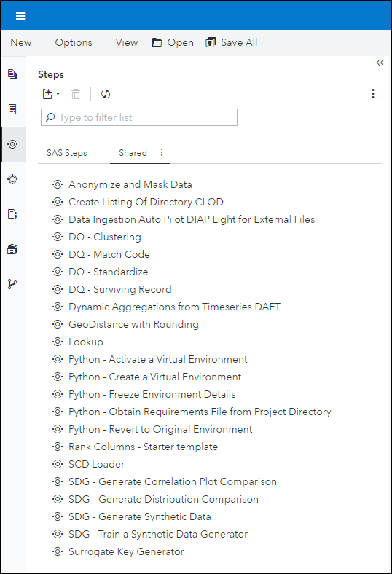The height and width of the screenshot is (574, 392).
Task: Click icon beside SDG - Generate Synthetic Data
Action: coord(58,516)
